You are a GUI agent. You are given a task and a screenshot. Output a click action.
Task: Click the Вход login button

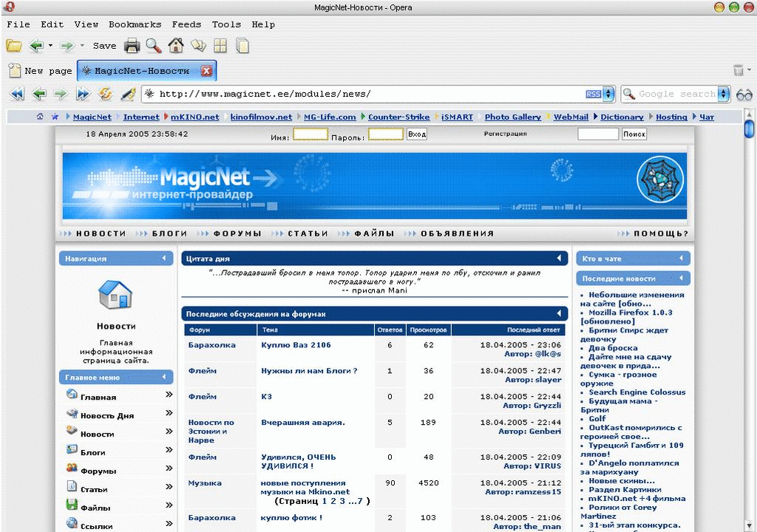(x=417, y=134)
